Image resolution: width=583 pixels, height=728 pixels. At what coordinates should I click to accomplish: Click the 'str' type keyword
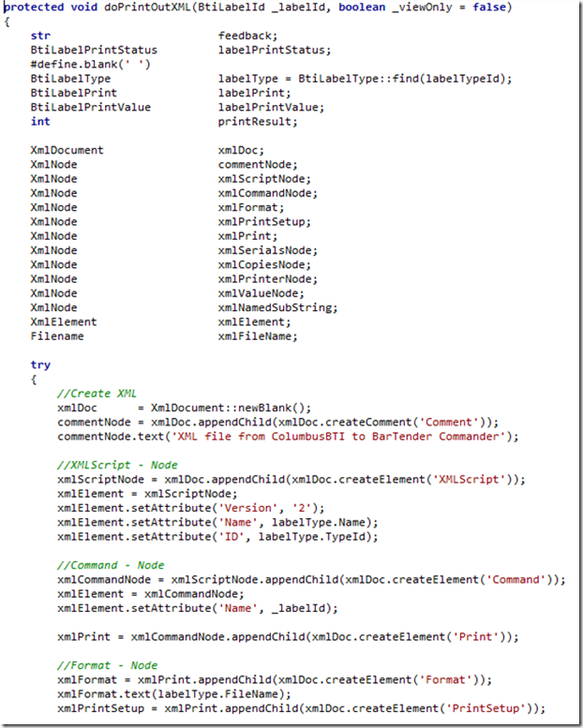(x=40, y=36)
